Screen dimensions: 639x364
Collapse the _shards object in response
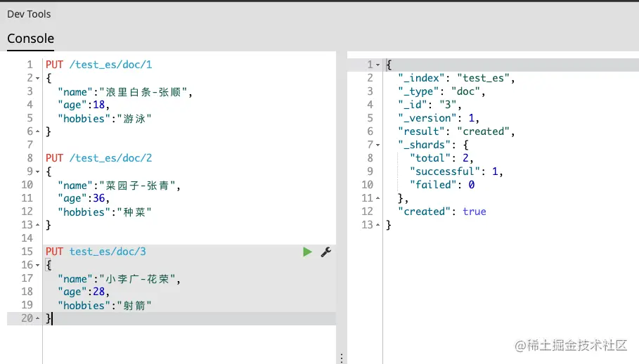point(377,145)
